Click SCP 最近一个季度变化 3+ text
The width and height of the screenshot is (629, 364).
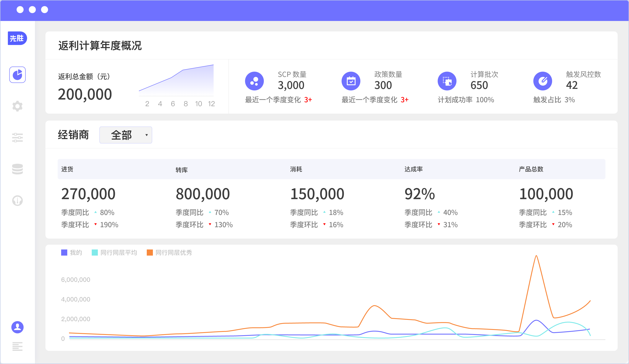[x=278, y=100]
